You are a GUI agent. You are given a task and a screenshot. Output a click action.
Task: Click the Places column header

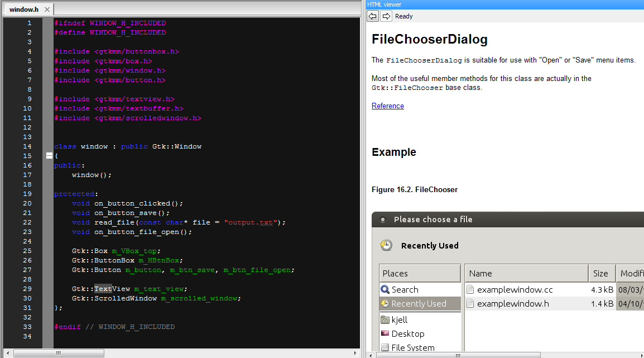click(420, 273)
